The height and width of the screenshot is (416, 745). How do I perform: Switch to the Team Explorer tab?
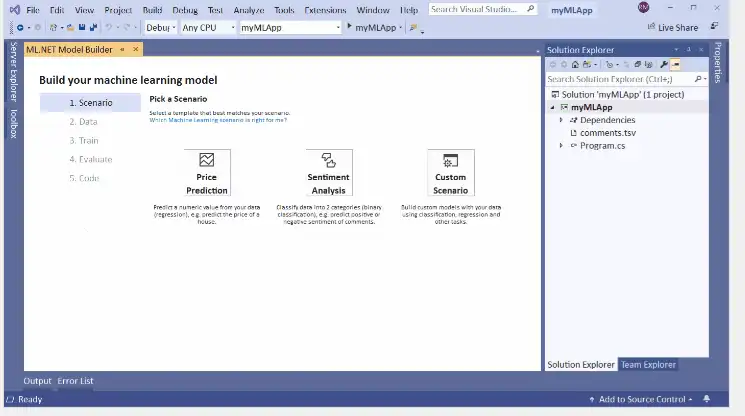pos(648,365)
